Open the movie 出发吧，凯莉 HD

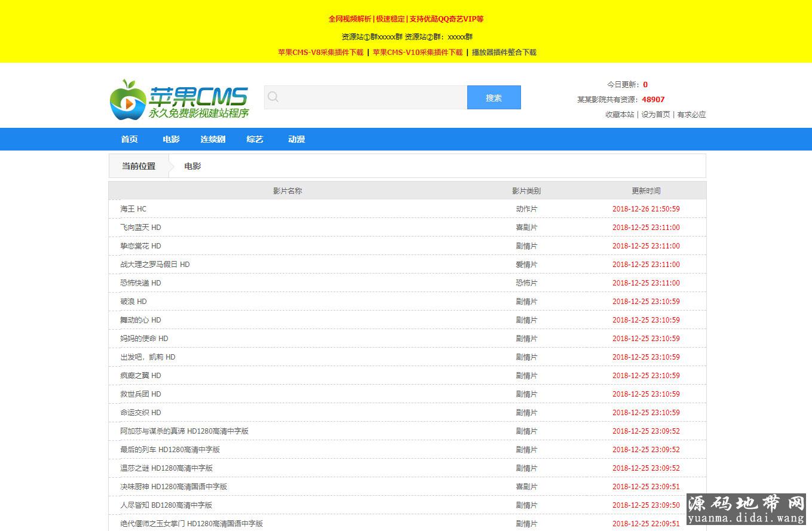coord(148,357)
